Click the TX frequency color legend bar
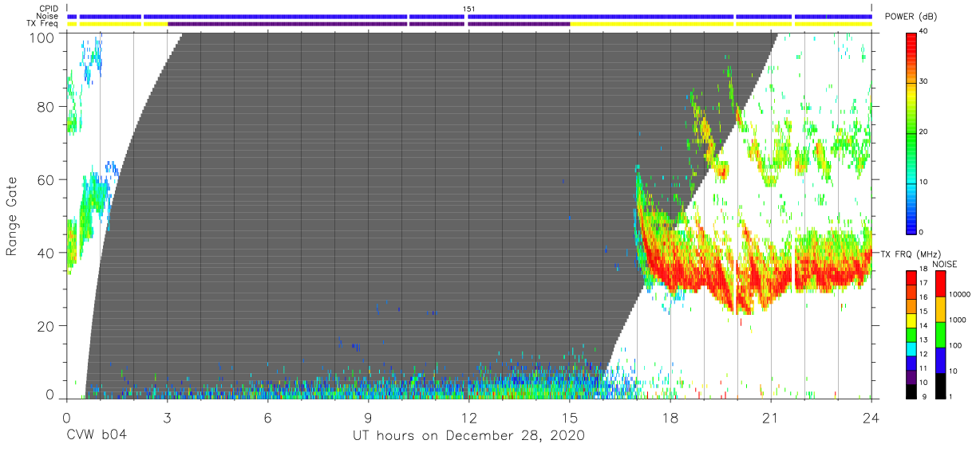 pos(911,335)
